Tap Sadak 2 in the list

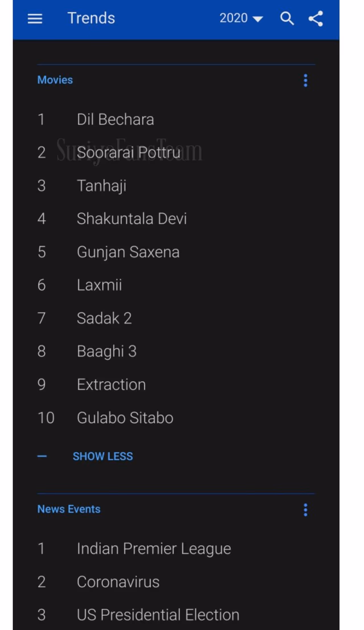[x=104, y=318]
